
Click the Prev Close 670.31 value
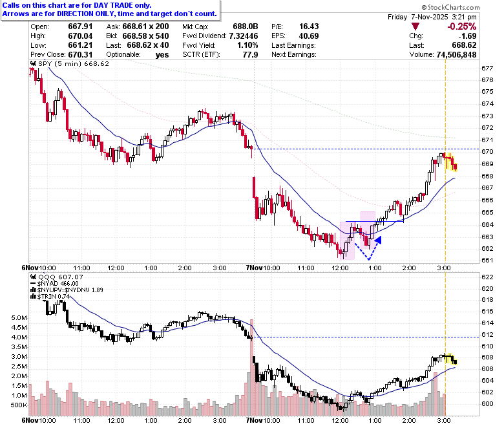80,55
